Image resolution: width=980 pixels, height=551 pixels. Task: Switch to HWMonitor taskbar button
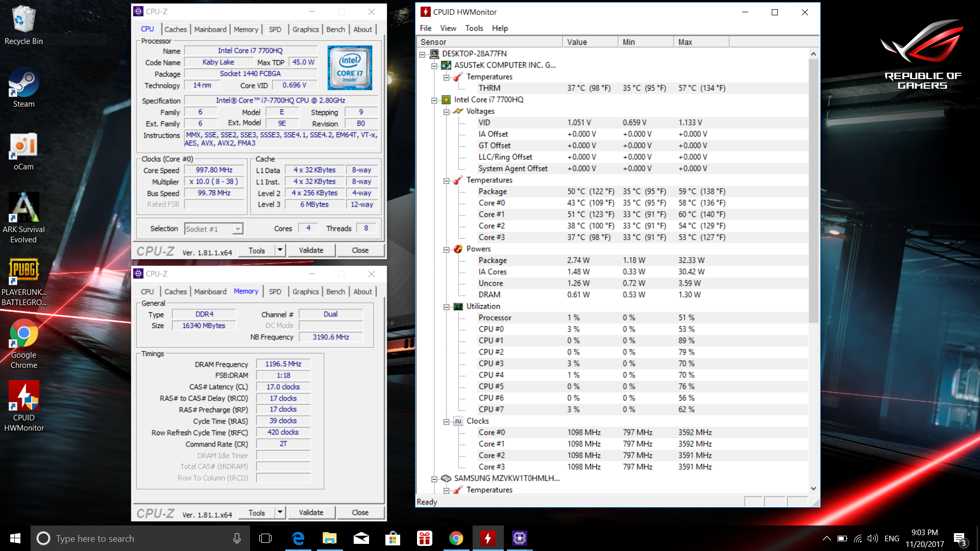click(x=488, y=538)
